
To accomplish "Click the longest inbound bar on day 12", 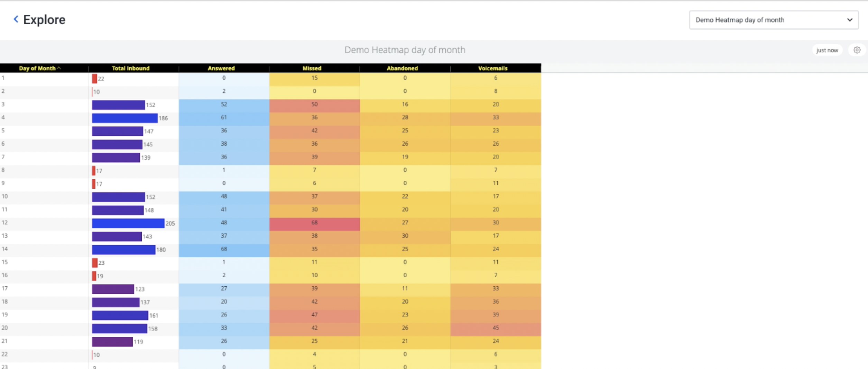I will [x=128, y=224].
